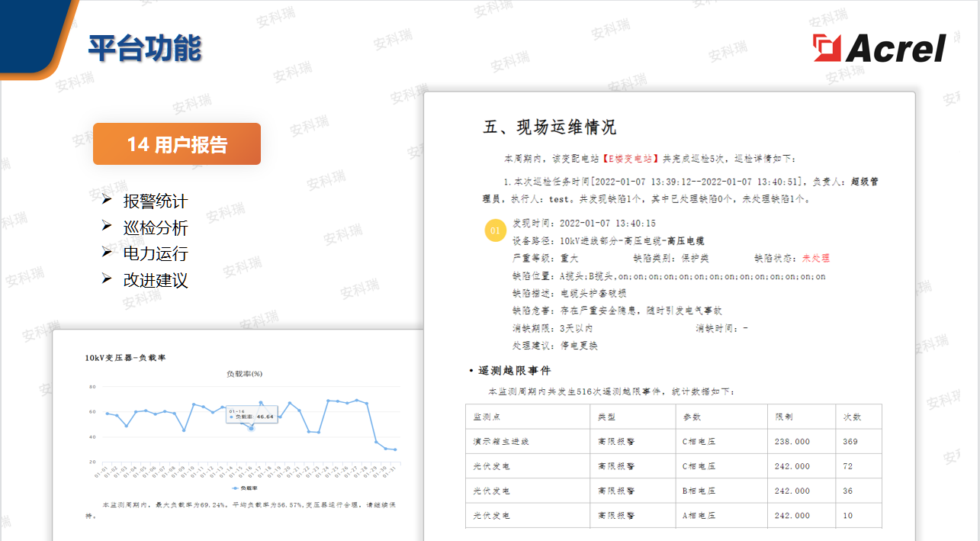Click the 处理建议:停电更换 line
The image size is (980, 541).
point(555,346)
